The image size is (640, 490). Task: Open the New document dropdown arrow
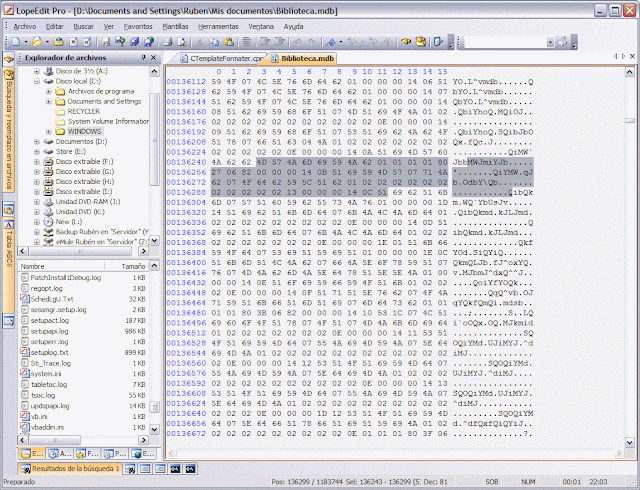pyautogui.click(x=26, y=42)
